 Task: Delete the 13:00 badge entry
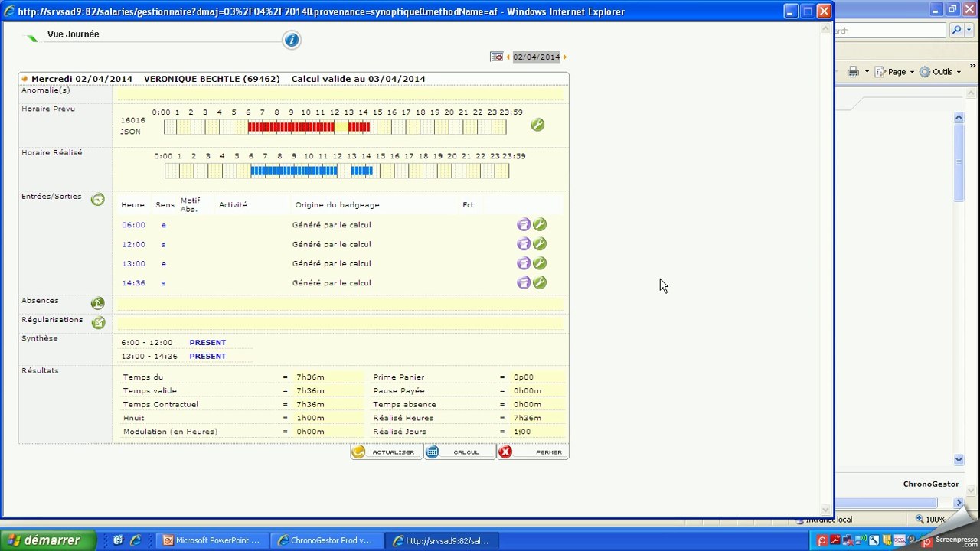(x=524, y=263)
